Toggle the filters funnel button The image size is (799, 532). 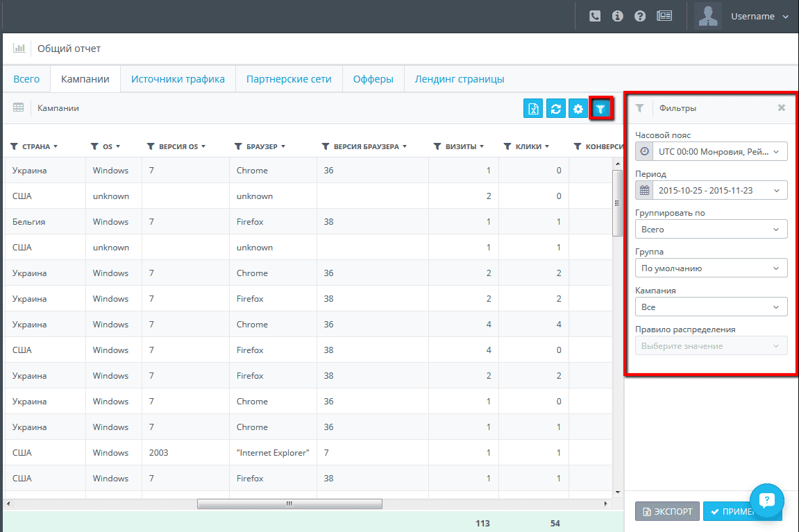point(600,108)
